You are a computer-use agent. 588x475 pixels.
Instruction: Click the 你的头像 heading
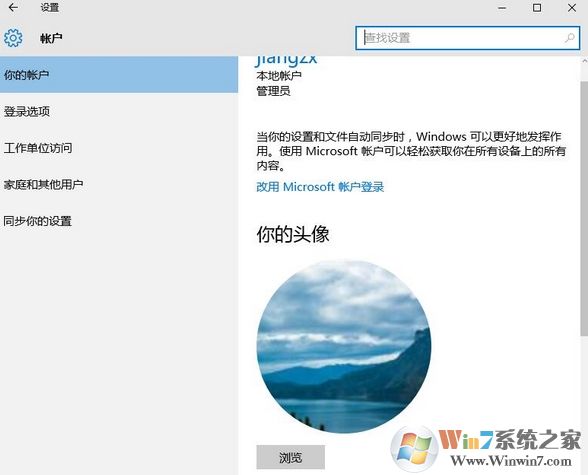[293, 234]
